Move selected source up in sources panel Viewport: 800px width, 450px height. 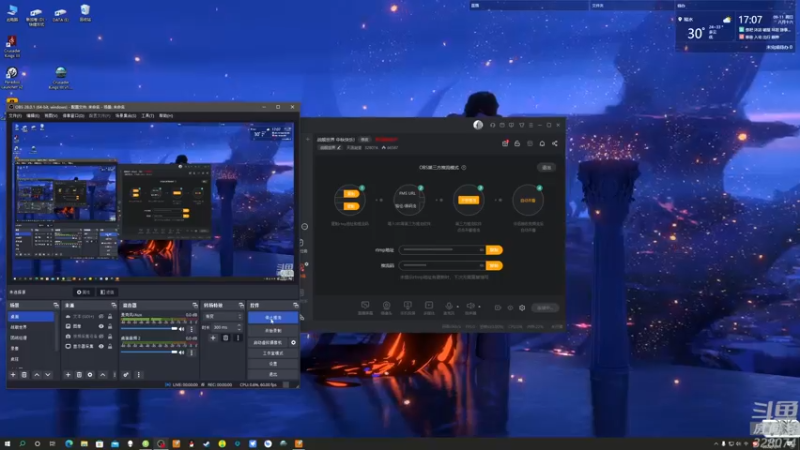click(103, 374)
